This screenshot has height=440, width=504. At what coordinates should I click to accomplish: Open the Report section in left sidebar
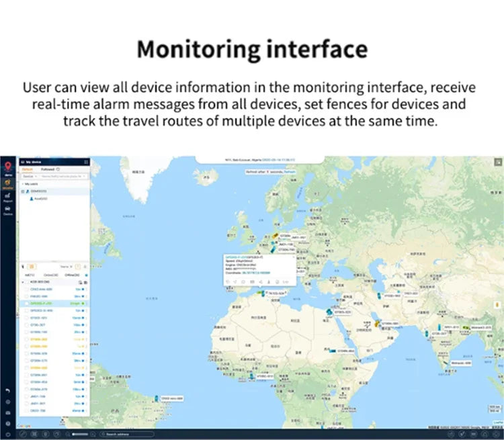7,197
